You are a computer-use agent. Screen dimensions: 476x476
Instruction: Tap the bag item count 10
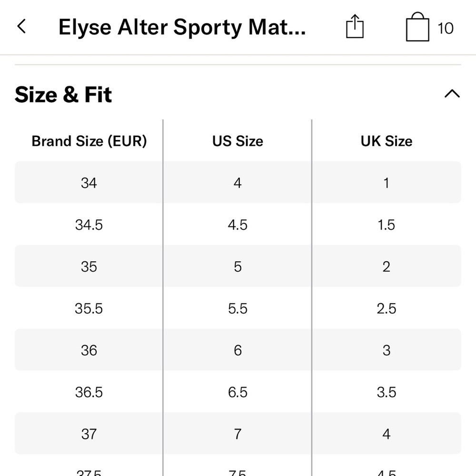(x=446, y=28)
